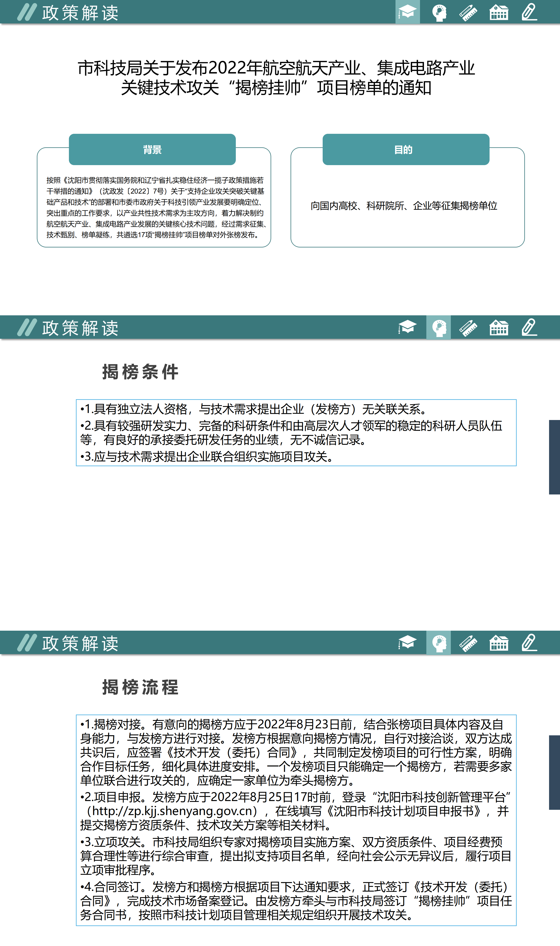Viewport: 560px width, 946px height.
Task: Click the 政策解读 title in the topmost header
Action: click(x=80, y=13)
